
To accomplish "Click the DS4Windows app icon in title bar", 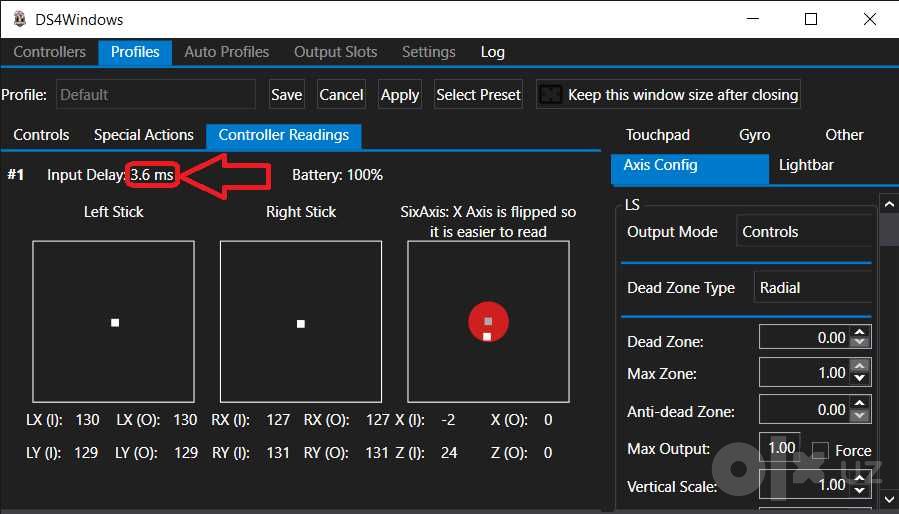I will click(20, 19).
